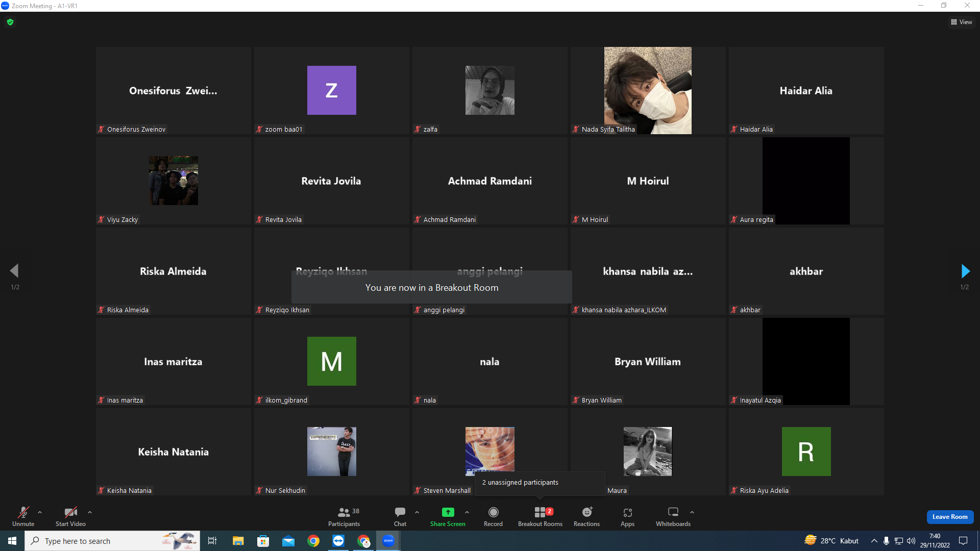This screenshot has width=980, height=551.
Task: Turn on camera with Start Video
Action: click(70, 516)
